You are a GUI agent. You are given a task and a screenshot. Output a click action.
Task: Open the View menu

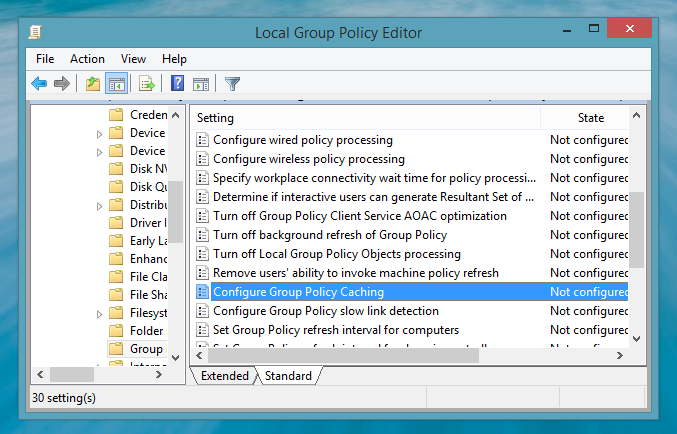pyautogui.click(x=133, y=59)
